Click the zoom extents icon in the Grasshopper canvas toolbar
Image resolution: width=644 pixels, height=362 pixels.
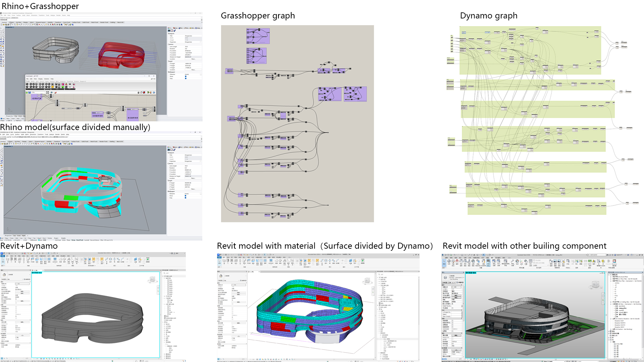click(47, 93)
